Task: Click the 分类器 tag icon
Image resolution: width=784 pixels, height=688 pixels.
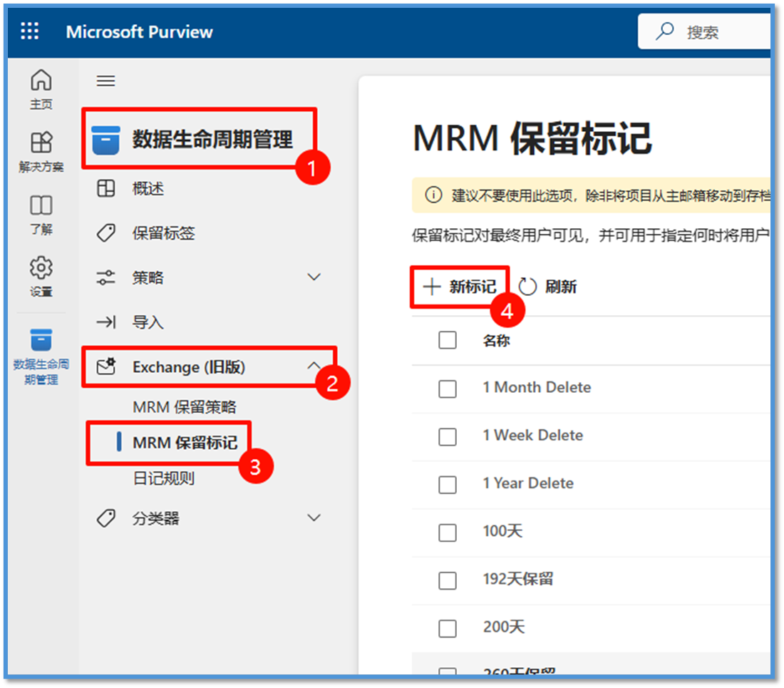Action: click(x=106, y=518)
